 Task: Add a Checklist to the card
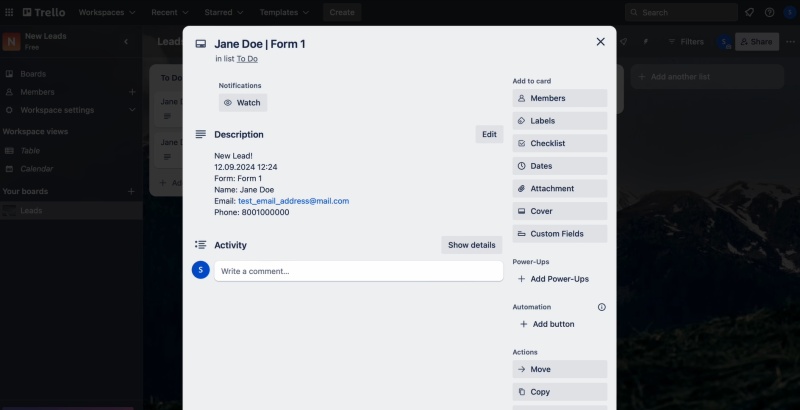click(559, 143)
